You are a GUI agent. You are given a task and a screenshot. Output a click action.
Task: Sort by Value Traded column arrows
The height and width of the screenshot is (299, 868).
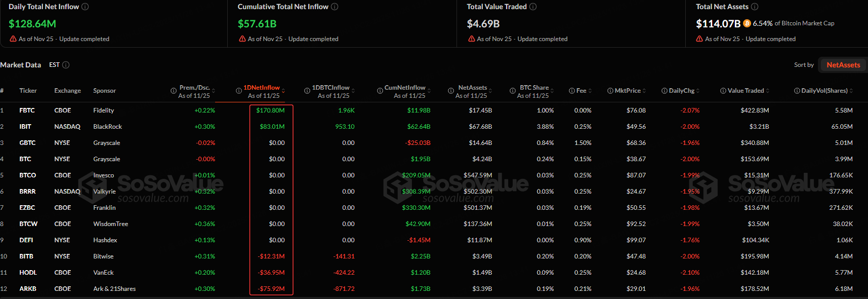pyautogui.click(x=768, y=91)
